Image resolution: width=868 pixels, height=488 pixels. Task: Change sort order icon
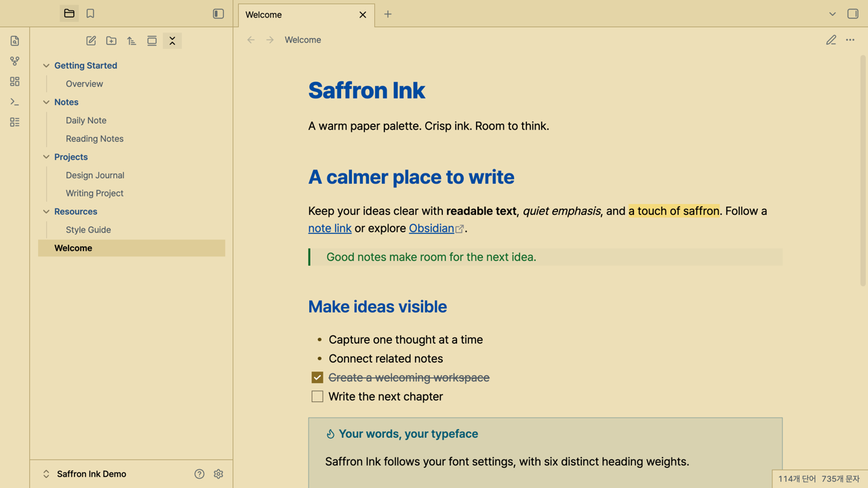pyautogui.click(x=132, y=41)
